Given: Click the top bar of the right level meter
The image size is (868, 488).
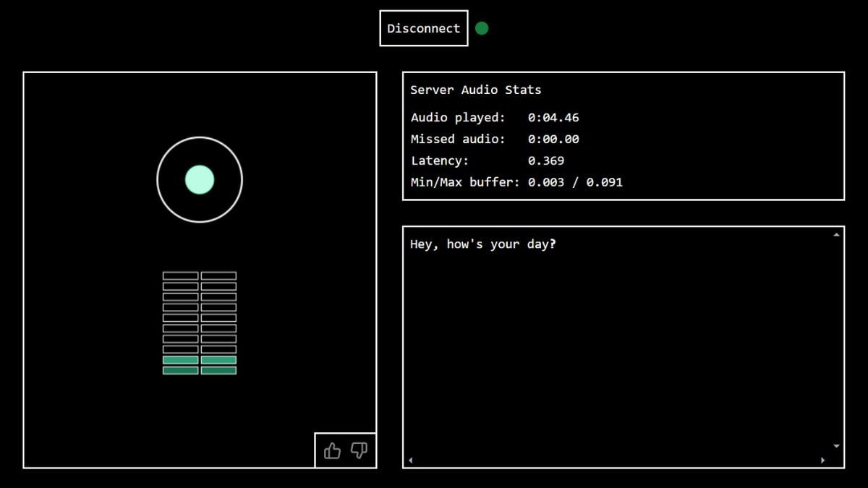Looking at the screenshot, I should pos(218,275).
